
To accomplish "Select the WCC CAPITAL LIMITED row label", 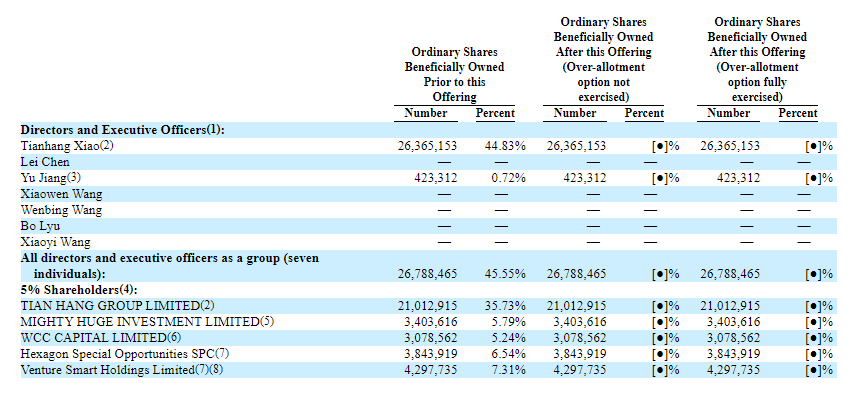I will [101, 338].
